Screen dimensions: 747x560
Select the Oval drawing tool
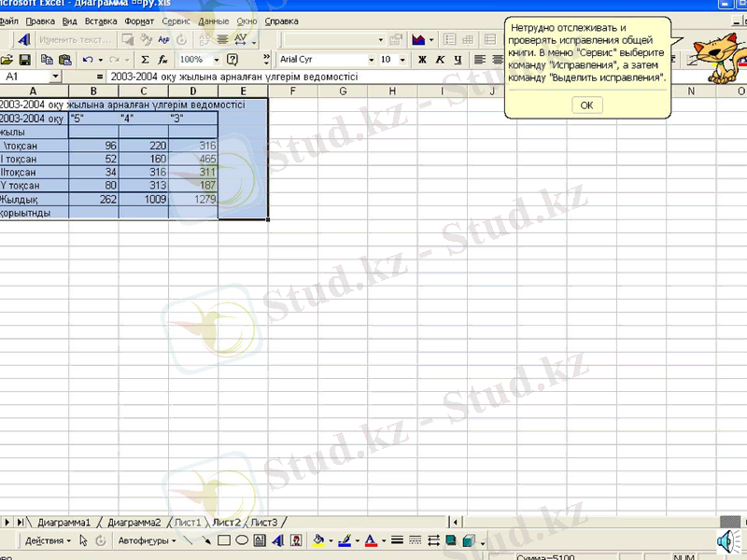[x=241, y=540]
